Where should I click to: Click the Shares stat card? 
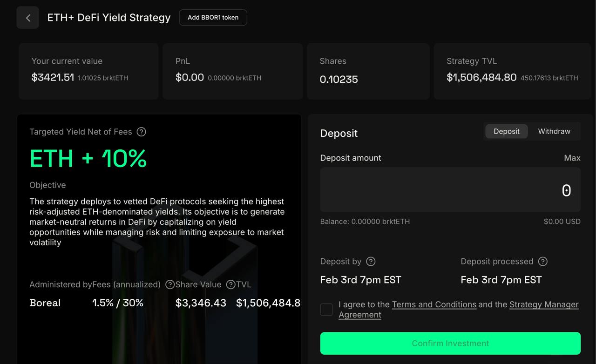368,71
